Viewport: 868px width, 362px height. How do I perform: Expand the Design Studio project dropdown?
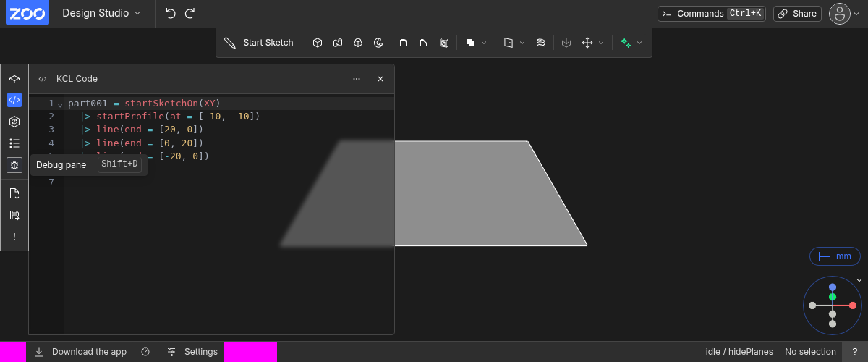point(101,13)
